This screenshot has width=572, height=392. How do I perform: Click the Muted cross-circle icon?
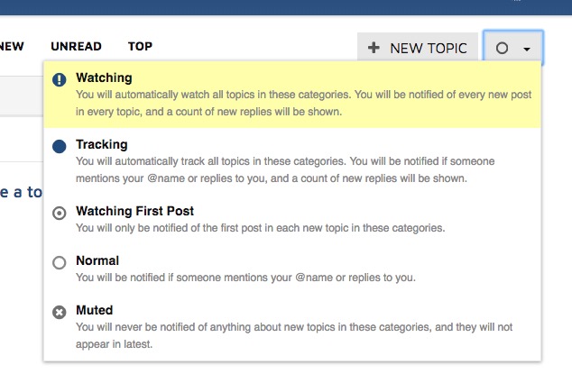pos(60,312)
